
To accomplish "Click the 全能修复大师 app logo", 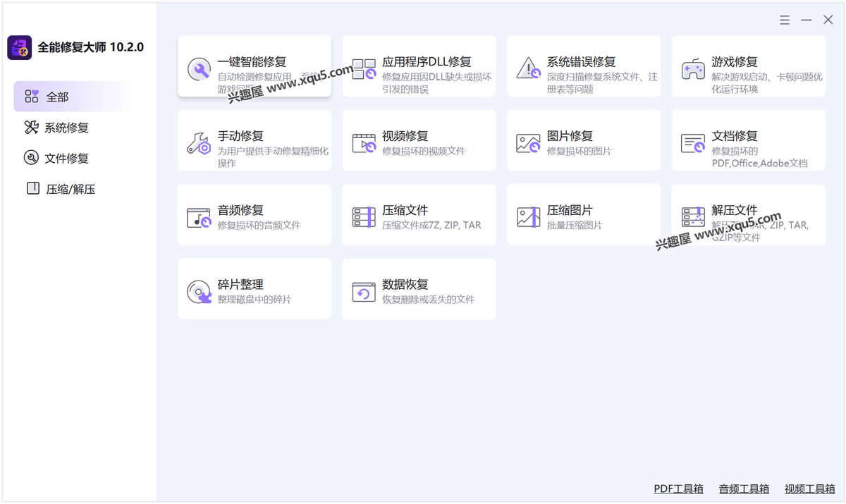I will click(20, 47).
